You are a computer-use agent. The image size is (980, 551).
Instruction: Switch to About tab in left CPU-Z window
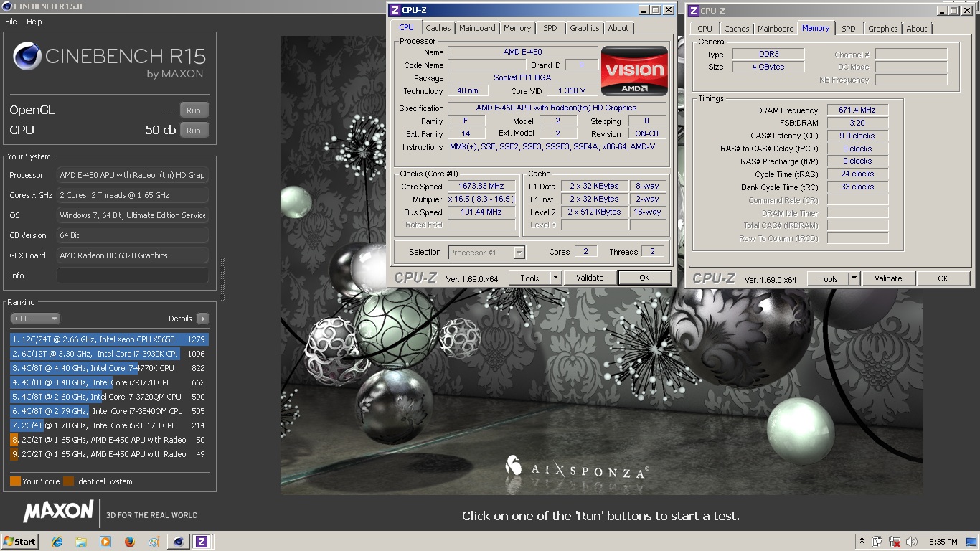618,28
